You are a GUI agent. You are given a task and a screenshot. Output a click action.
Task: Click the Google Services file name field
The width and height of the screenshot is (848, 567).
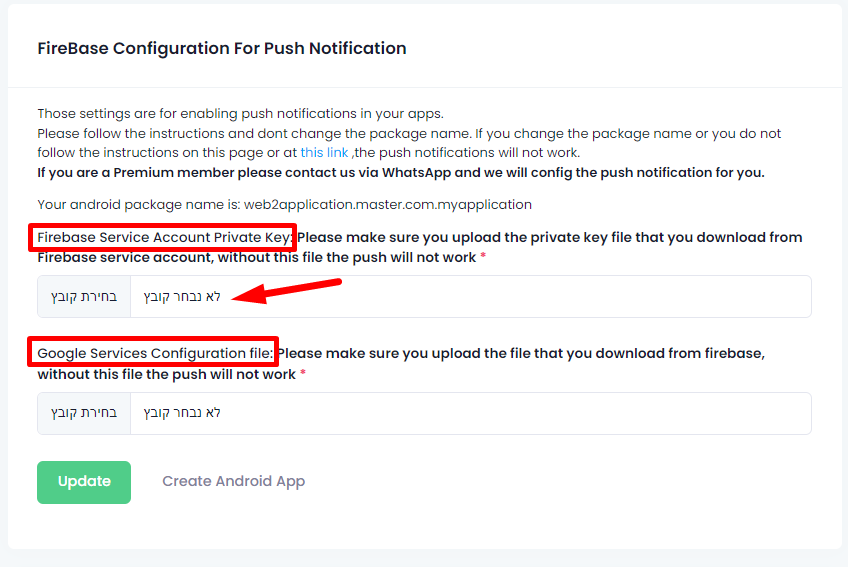click(x=470, y=413)
